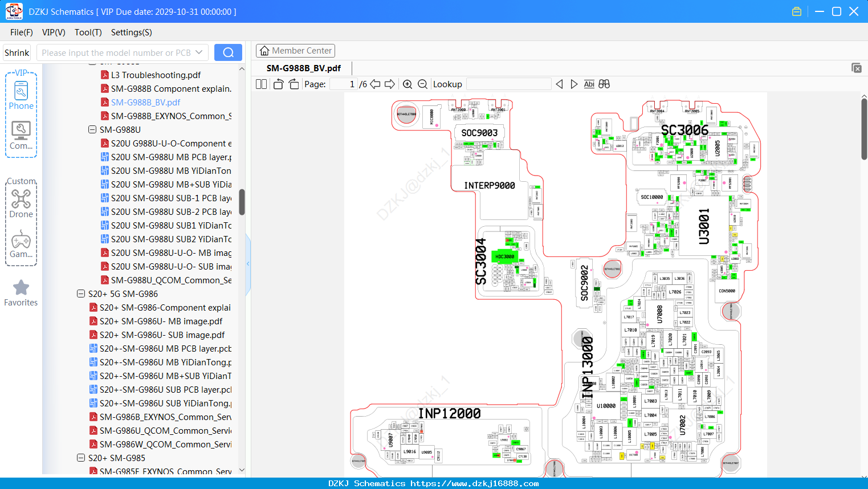Rotate the page counterclockwise

[x=278, y=84]
